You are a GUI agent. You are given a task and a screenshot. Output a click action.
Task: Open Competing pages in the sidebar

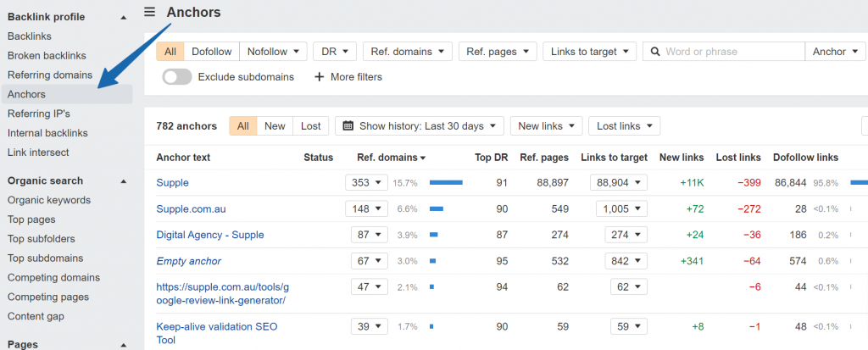49,297
